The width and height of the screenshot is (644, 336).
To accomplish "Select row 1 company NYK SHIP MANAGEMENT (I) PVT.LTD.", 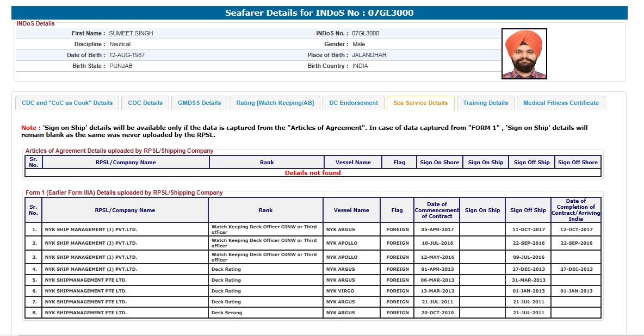I will pyautogui.click(x=91, y=229).
